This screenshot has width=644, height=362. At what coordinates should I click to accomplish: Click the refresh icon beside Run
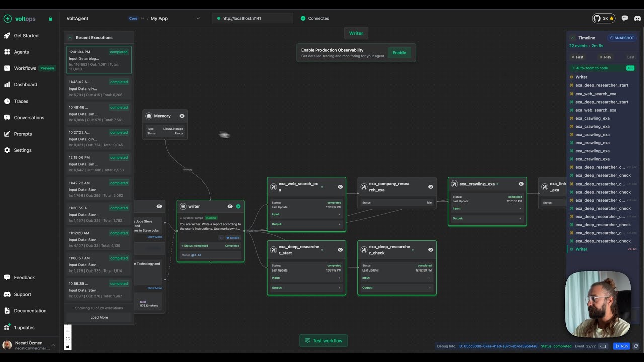tap(636, 346)
